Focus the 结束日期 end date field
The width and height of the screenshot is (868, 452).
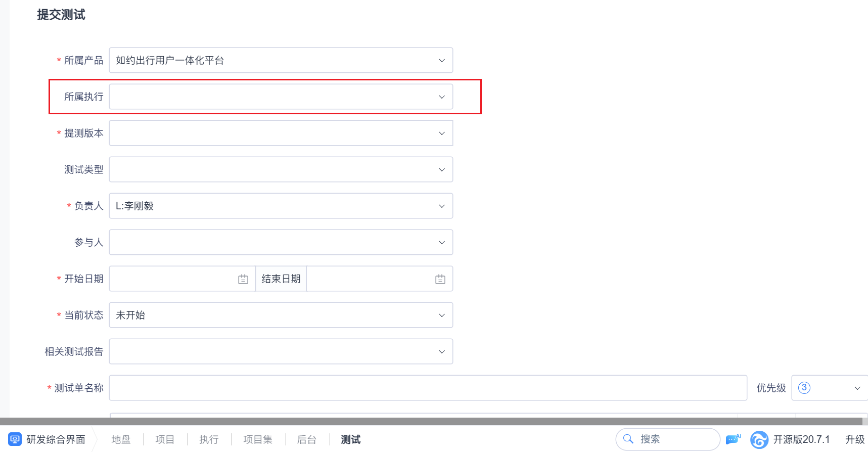point(380,279)
